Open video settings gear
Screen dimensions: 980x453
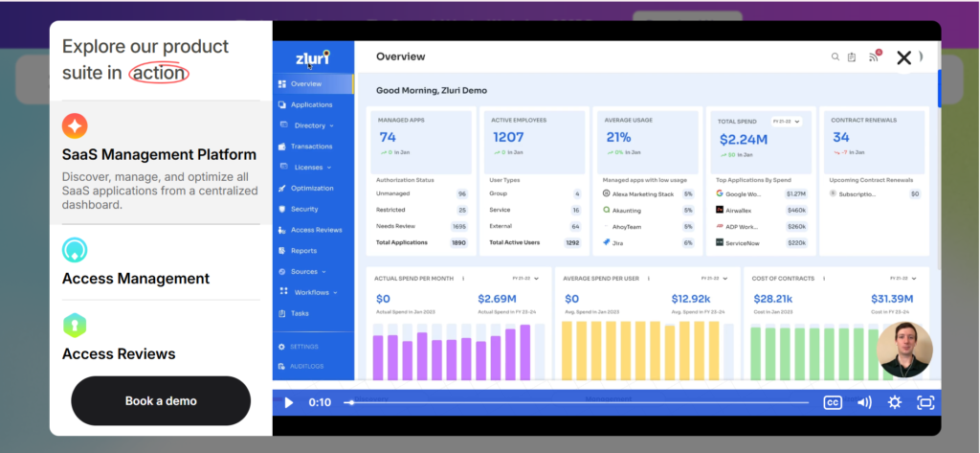pyautogui.click(x=895, y=403)
